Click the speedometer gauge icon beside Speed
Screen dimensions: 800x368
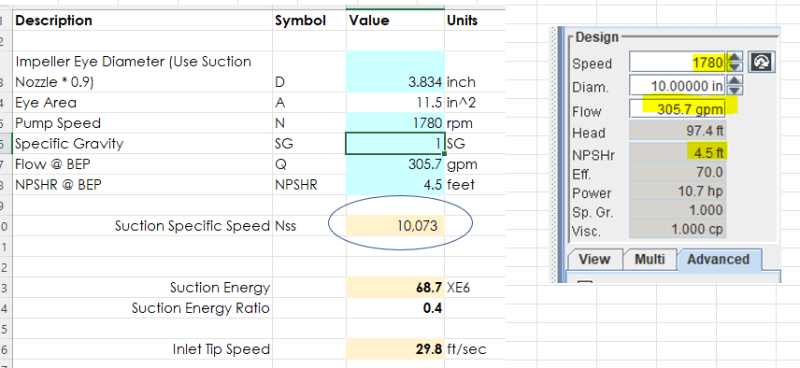(x=761, y=62)
